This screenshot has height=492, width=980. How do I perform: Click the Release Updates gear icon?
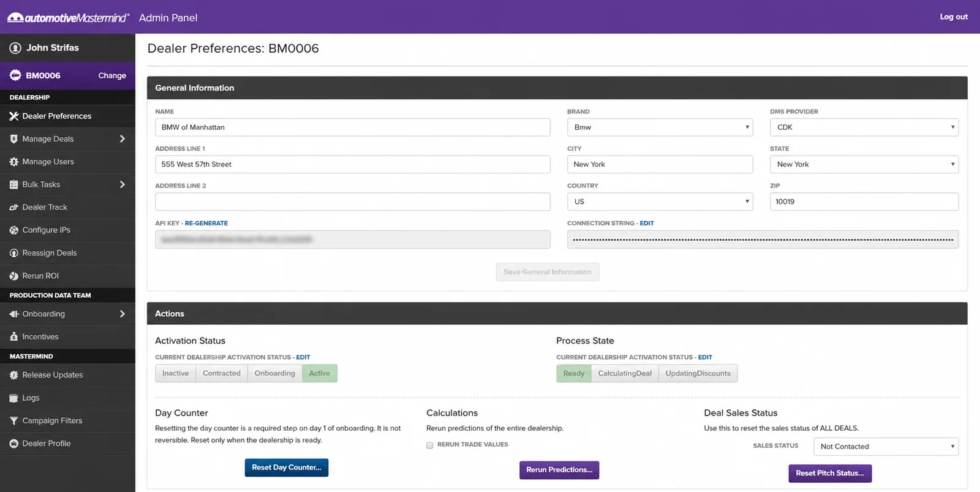coord(14,375)
